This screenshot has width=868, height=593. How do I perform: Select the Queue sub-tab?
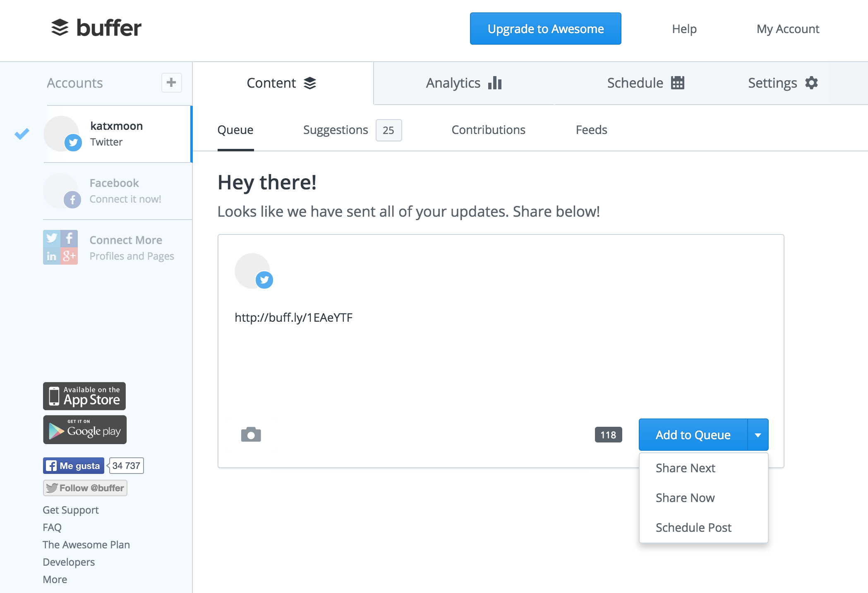[235, 130]
